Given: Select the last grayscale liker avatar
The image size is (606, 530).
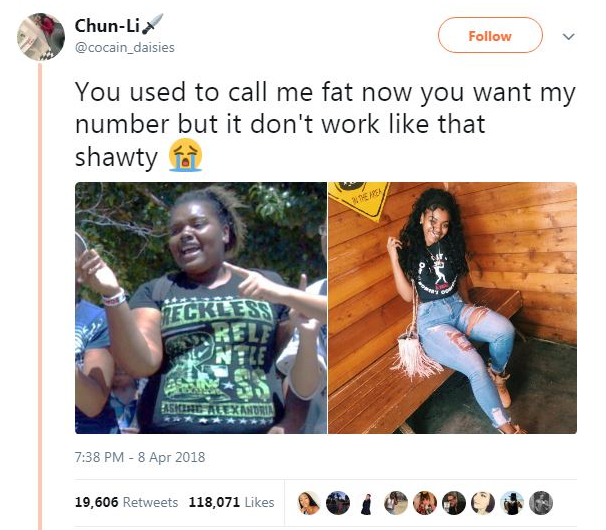Looking at the screenshot, I should pos(541,503).
